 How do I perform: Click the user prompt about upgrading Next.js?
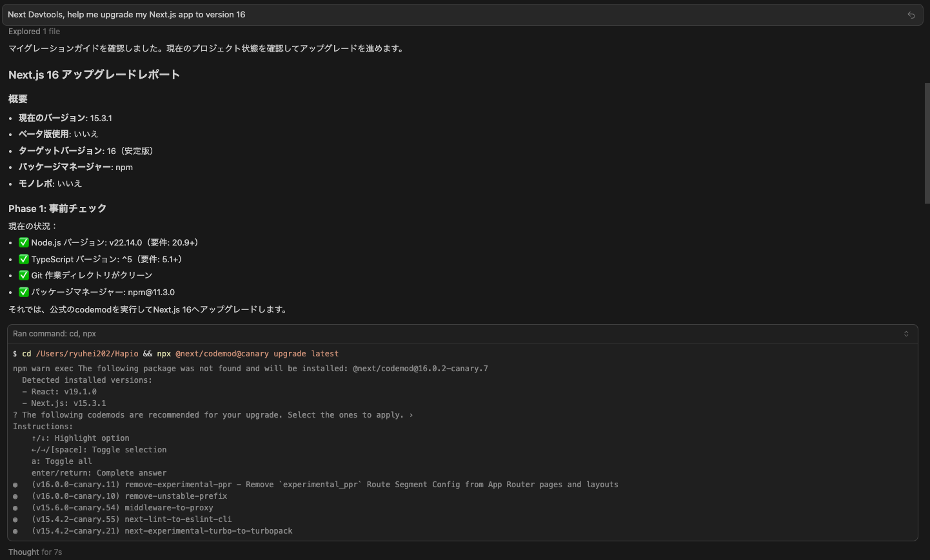coord(126,15)
